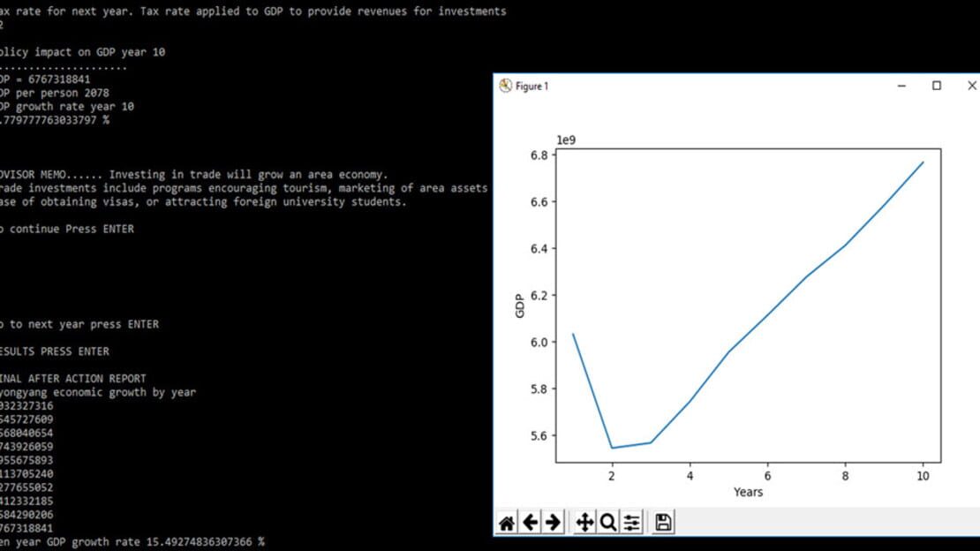Screen dimensions: 980x551
Task: Save the figure with the floppy disk icon
Action: click(663, 522)
